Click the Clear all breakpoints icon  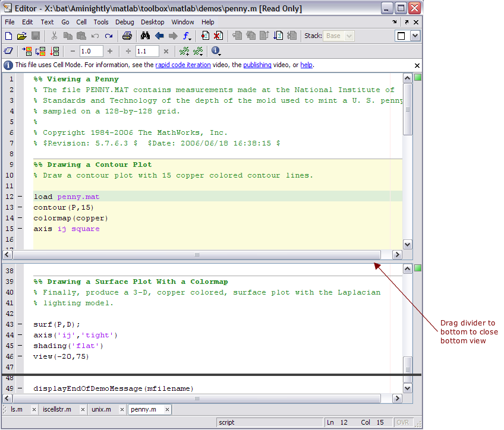pyautogui.click(x=218, y=36)
